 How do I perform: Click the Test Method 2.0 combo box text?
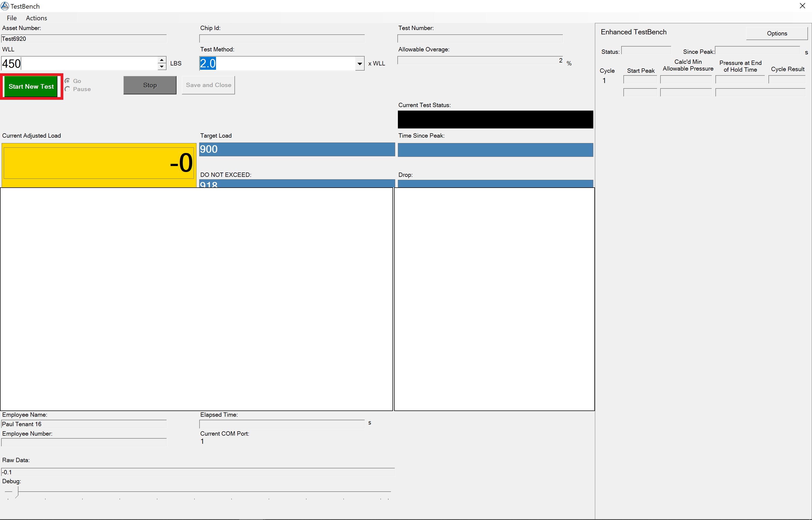pyautogui.click(x=277, y=64)
